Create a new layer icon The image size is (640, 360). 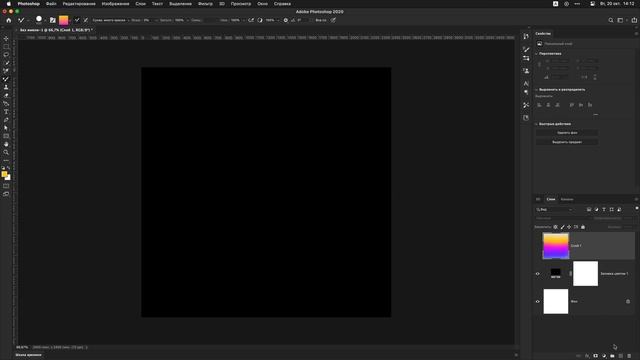621,356
